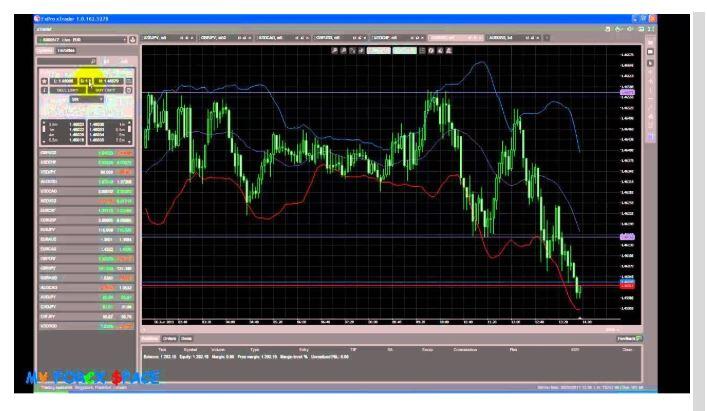This screenshot has width=707, height=411.
Task: Select EURAUD in the symbol list
Action: tap(86, 239)
